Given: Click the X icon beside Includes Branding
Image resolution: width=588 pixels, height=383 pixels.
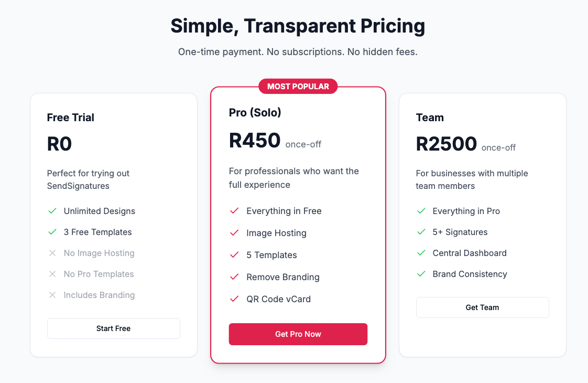Looking at the screenshot, I should click(x=52, y=295).
